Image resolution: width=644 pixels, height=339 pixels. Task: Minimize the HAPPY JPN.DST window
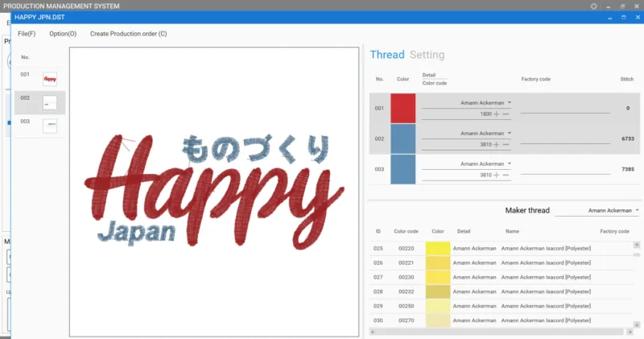click(610, 18)
